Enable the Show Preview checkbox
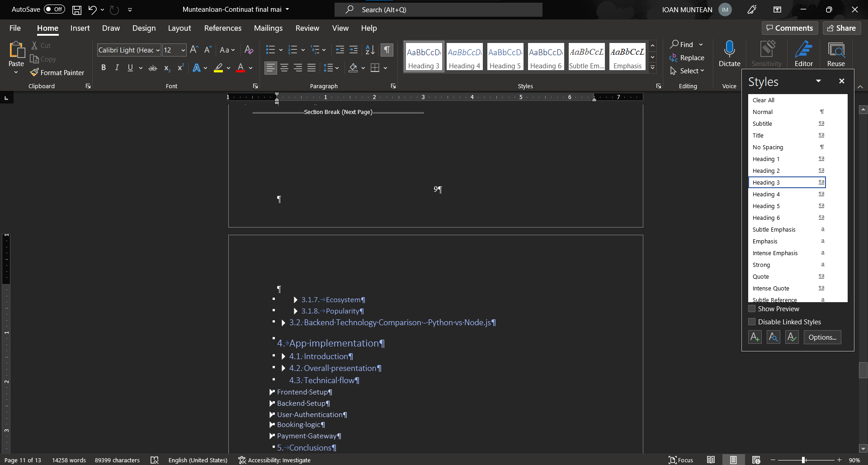868x465 pixels. [752, 308]
